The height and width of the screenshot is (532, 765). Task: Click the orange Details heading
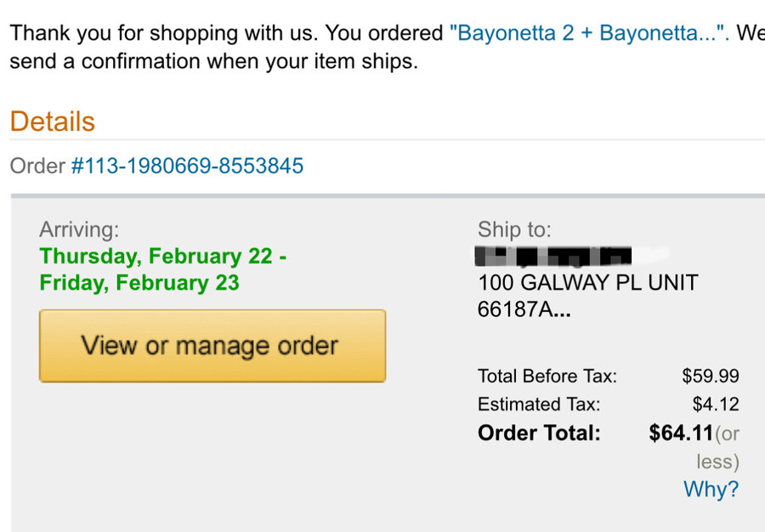(x=53, y=122)
